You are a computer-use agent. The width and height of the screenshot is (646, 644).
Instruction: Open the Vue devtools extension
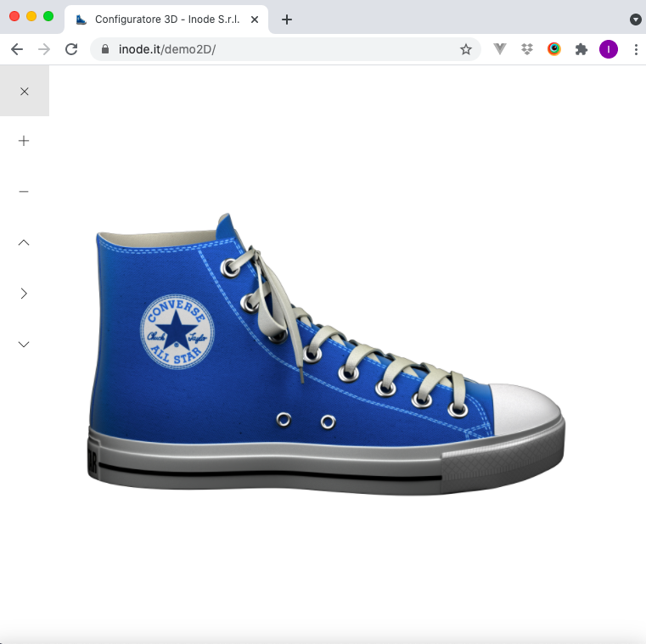500,49
